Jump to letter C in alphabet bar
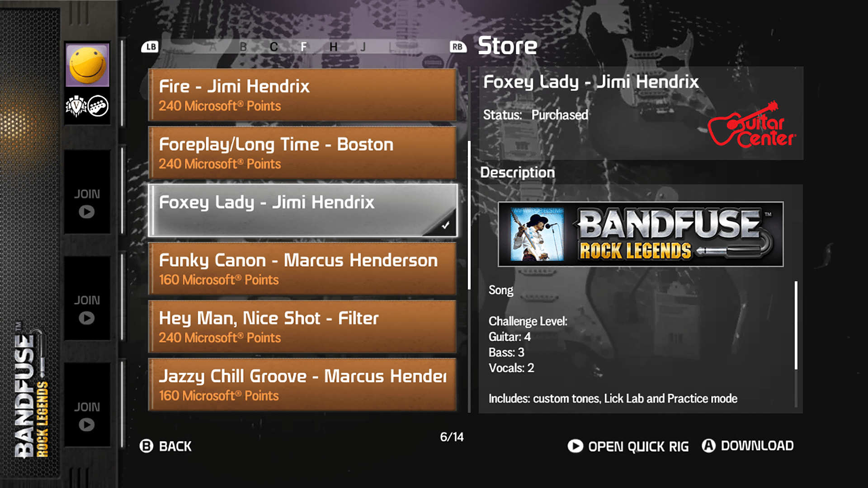This screenshot has width=868, height=488. [274, 47]
